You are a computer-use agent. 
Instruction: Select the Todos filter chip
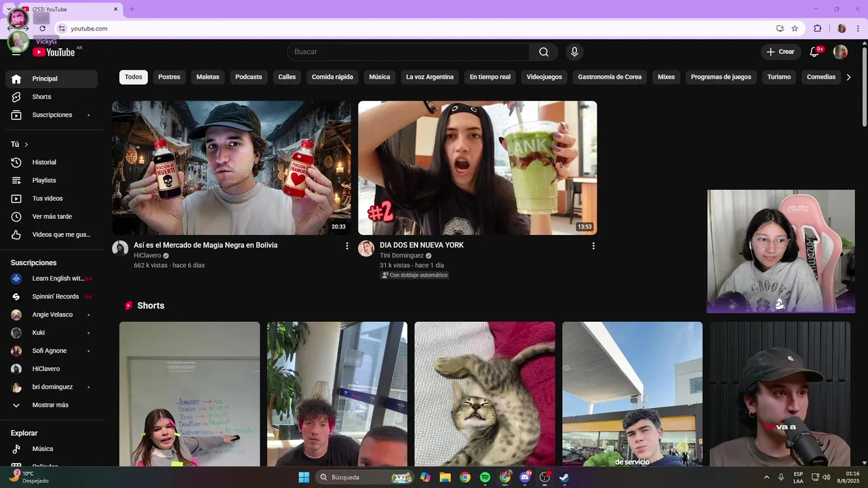pyautogui.click(x=134, y=77)
